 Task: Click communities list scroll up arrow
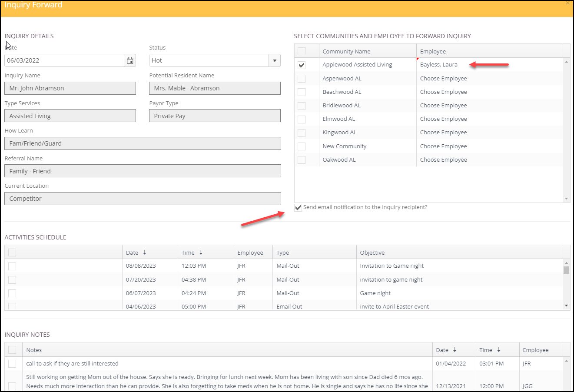point(566,62)
